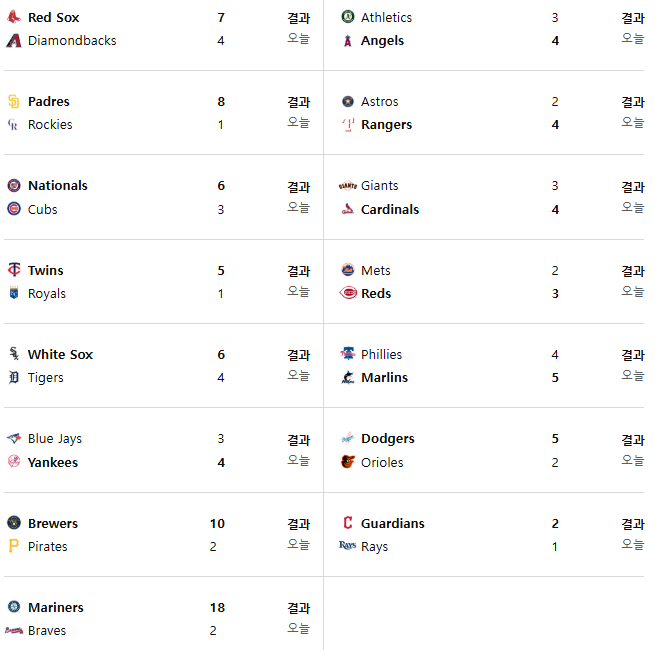The image size is (657, 650).
Task: Select the Dodgers team name
Action: 388,438
